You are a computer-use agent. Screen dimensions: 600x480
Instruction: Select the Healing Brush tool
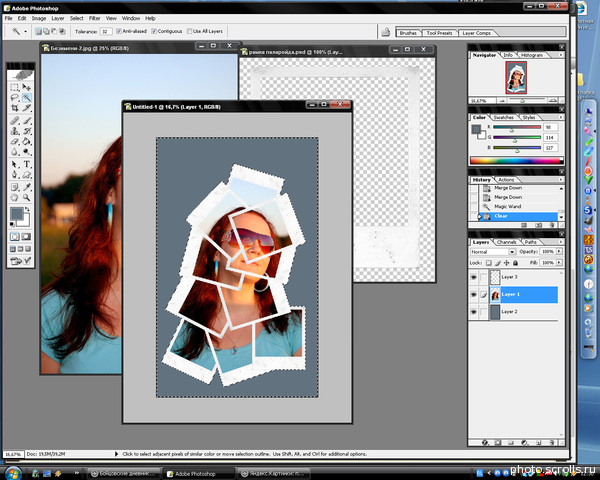click(15, 121)
